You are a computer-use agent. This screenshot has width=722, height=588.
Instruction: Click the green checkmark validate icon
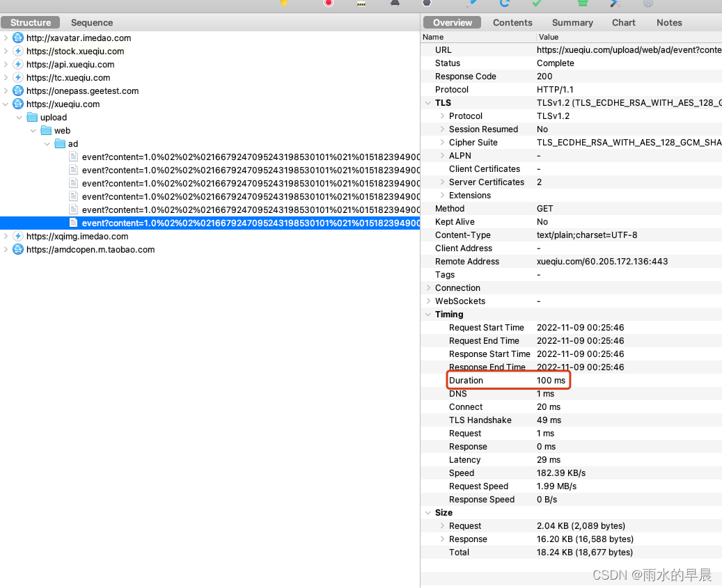coord(537,3)
